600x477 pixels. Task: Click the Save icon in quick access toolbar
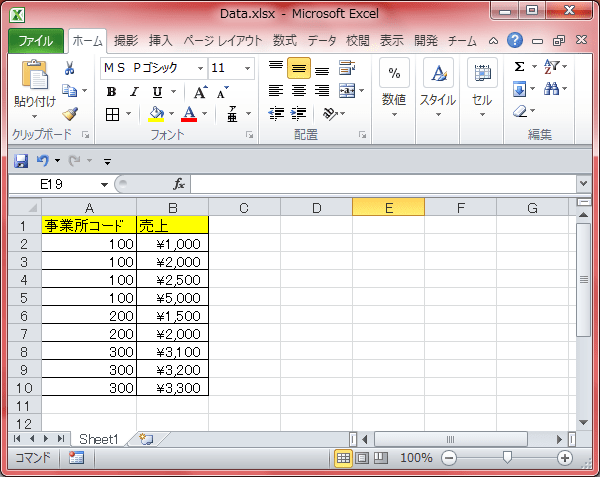pos(21,160)
